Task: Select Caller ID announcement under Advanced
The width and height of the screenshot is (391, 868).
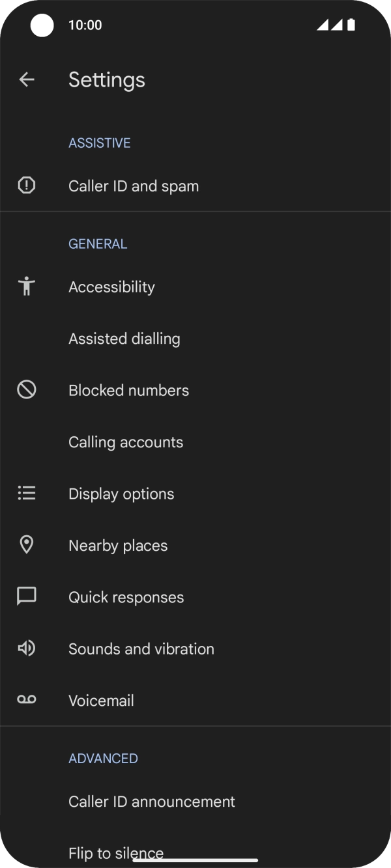Action: coord(152,801)
